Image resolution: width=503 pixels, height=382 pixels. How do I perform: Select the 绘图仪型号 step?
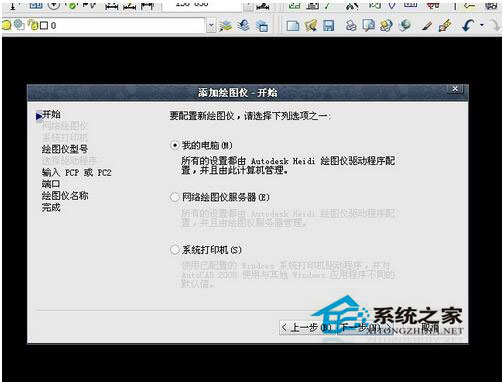[x=65, y=149]
